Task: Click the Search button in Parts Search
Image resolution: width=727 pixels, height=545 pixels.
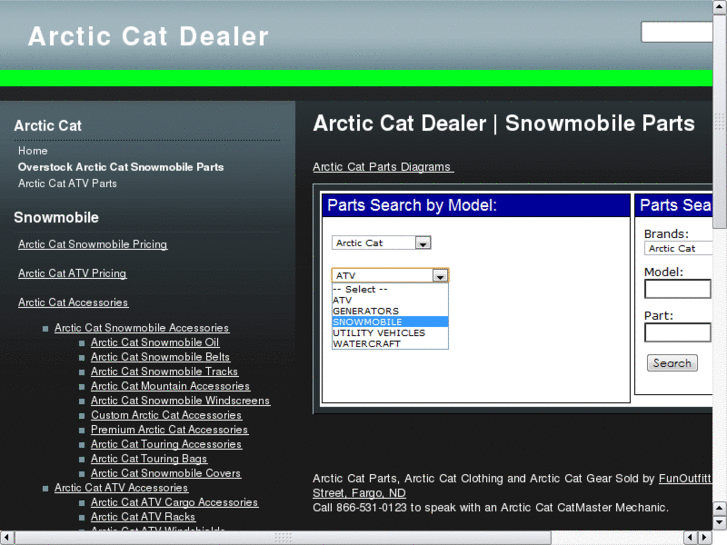Action: tap(672, 363)
